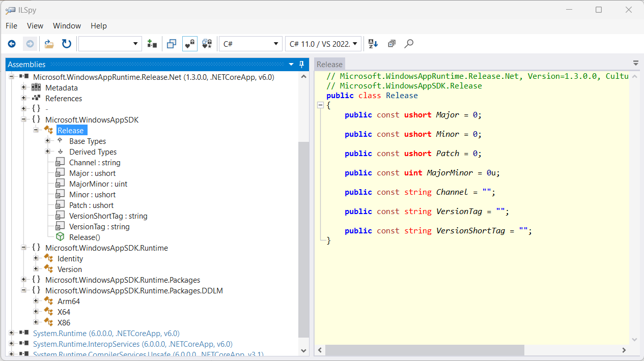This screenshot has height=361, width=644.
Task: Expand the Metadata node
Action: pos(23,87)
